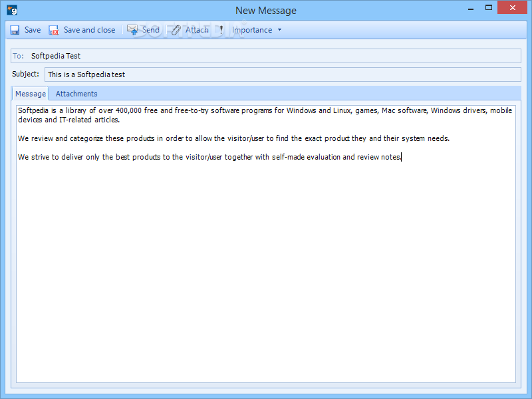Screen dimensions: 532x399
Task: Open the application icon in title bar
Action: (12, 10)
